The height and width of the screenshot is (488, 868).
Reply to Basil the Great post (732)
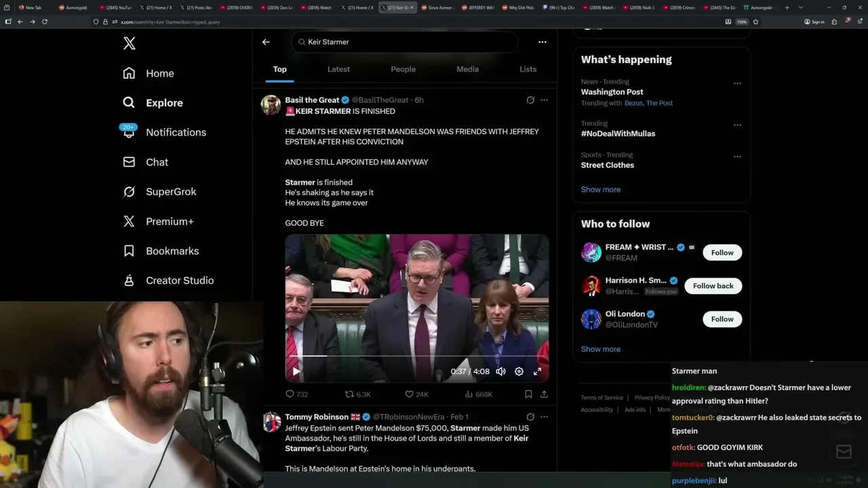[x=296, y=394]
